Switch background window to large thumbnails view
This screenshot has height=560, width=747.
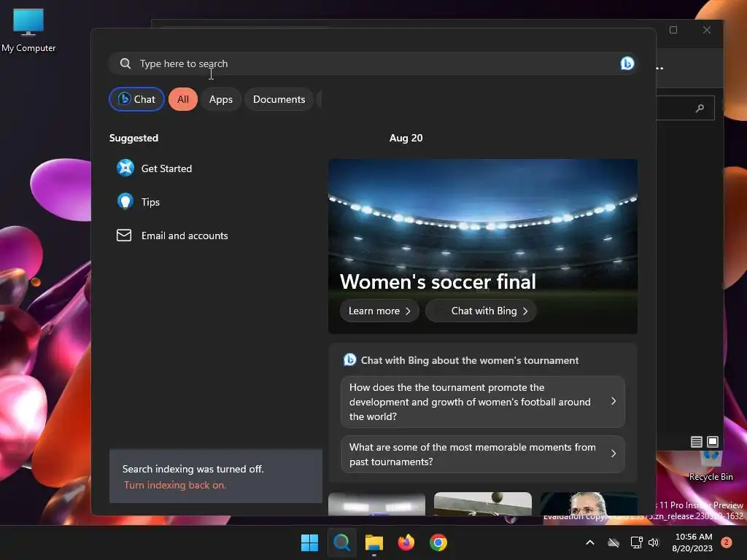pyautogui.click(x=713, y=442)
